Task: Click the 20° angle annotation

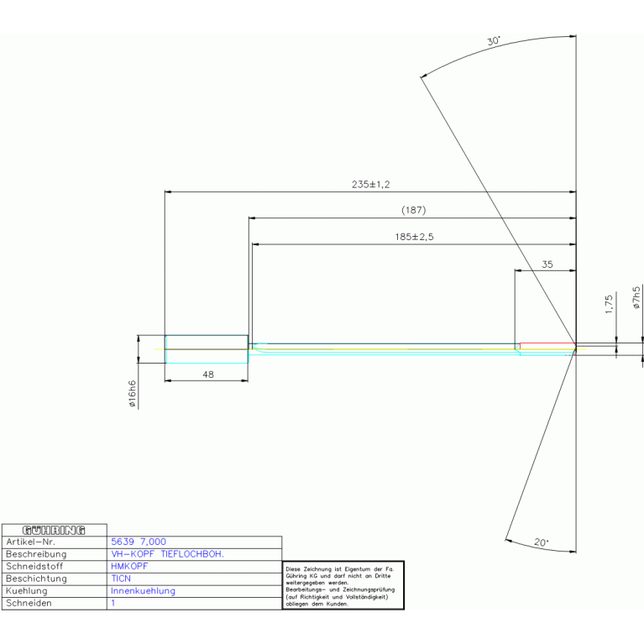Action: (x=541, y=542)
